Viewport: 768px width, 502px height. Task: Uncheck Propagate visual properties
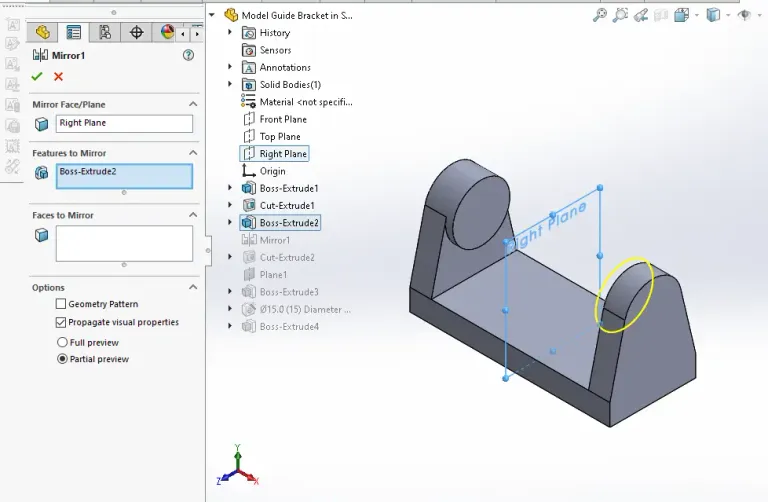pyautogui.click(x=61, y=322)
